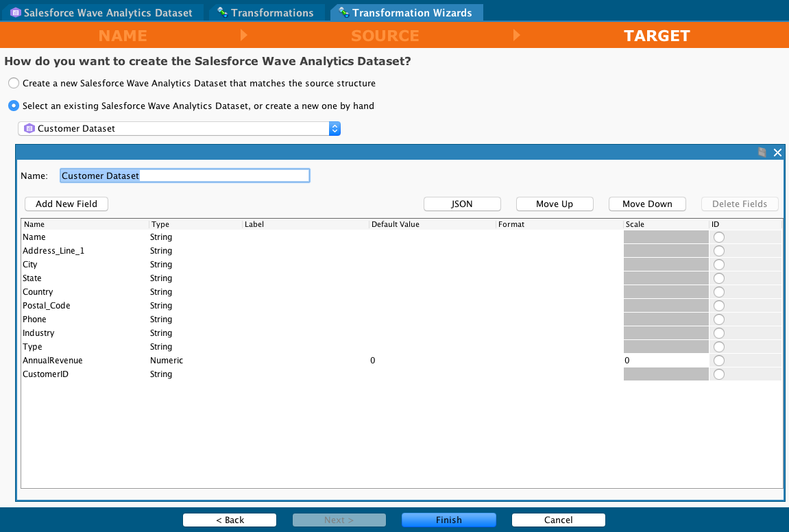Mark CustomerID as the ID field
789x532 pixels.
(718, 374)
